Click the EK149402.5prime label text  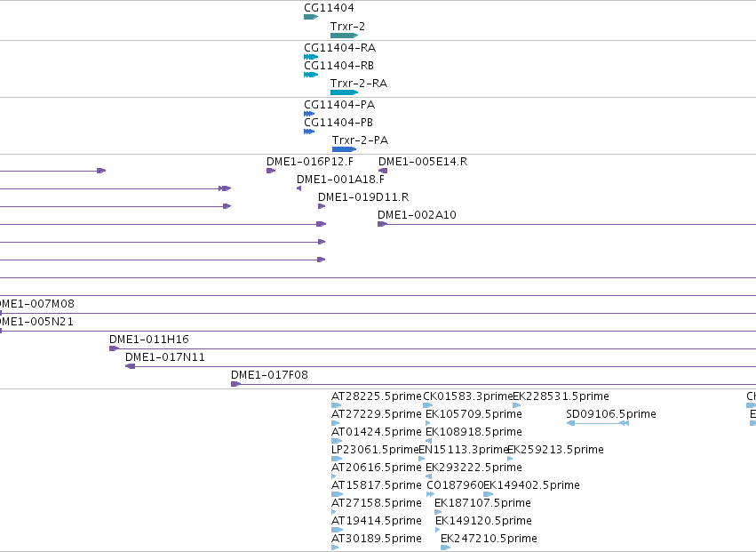tap(531, 485)
